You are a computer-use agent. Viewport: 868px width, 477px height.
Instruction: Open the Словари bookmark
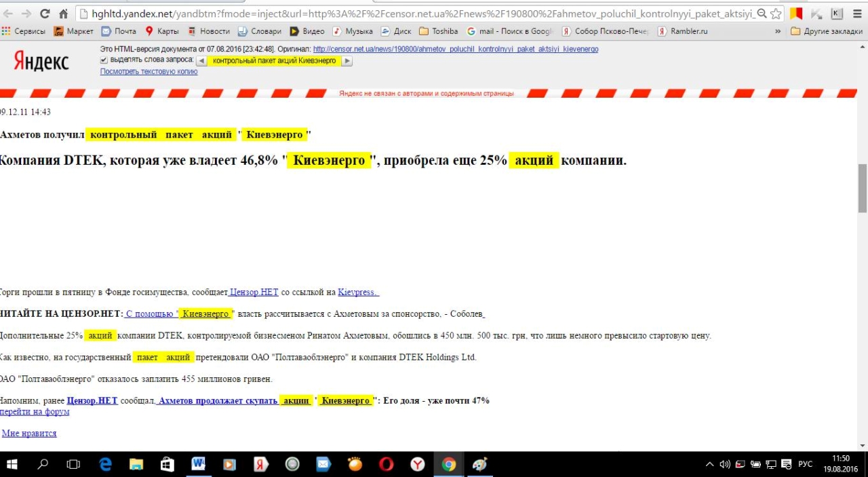(x=260, y=31)
